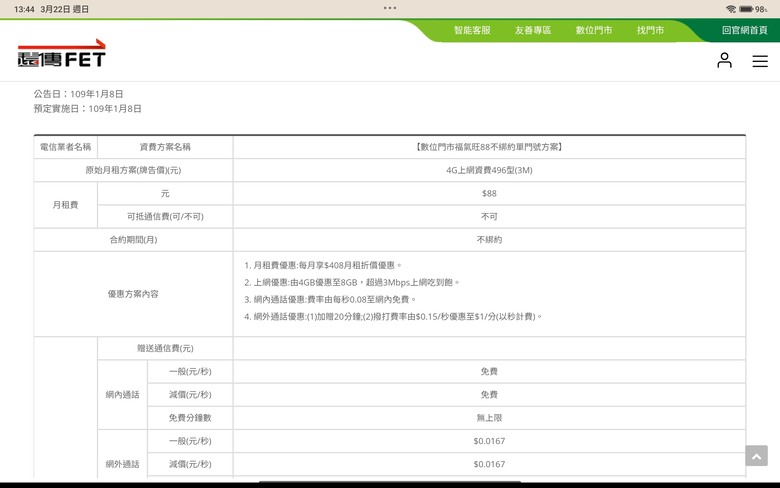Click item 4 網外通話優惠 line
Viewport: 780px width, 488px height.
click(x=393, y=316)
